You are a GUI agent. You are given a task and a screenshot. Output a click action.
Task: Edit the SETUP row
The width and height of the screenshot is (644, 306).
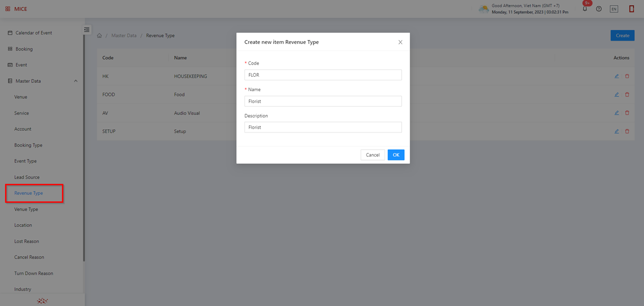coord(616,131)
